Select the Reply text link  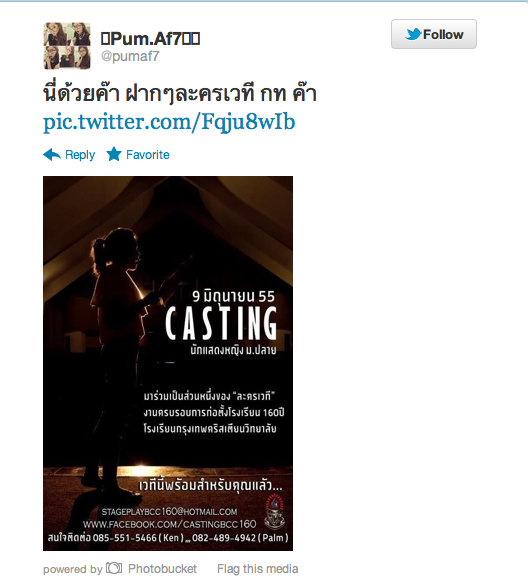[x=80, y=155]
